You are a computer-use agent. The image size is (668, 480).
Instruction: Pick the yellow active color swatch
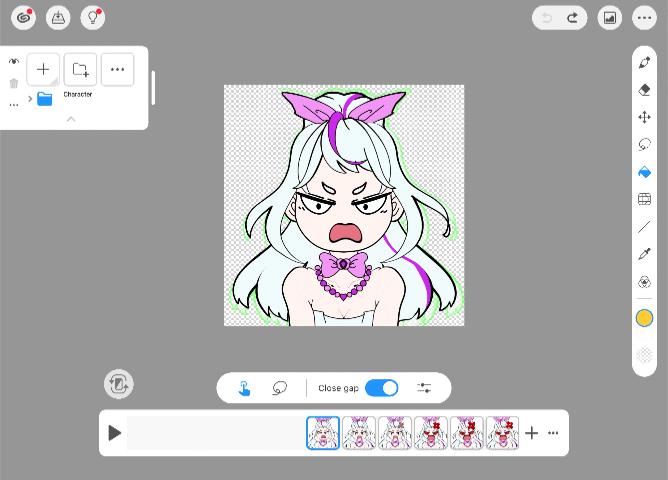644,318
